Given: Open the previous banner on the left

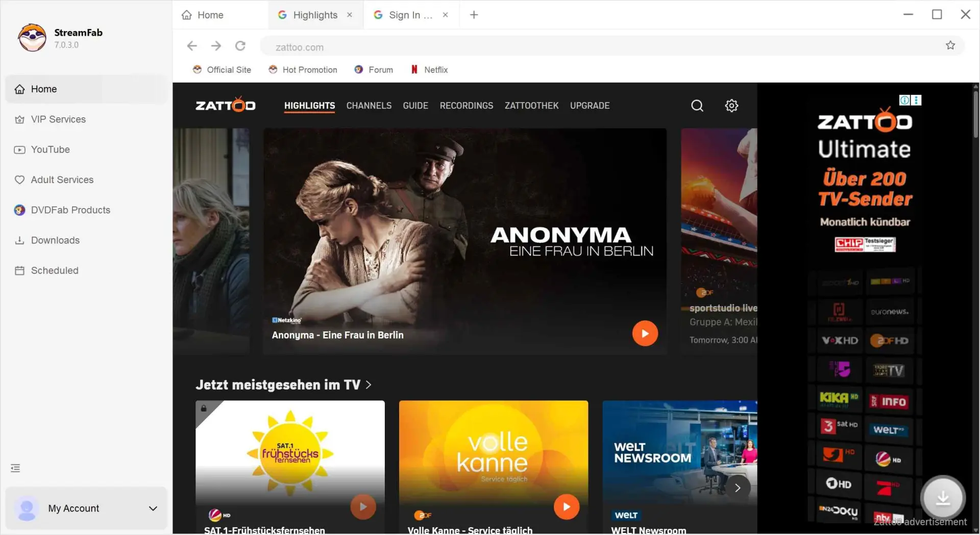Looking at the screenshot, I should pos(211,241).
